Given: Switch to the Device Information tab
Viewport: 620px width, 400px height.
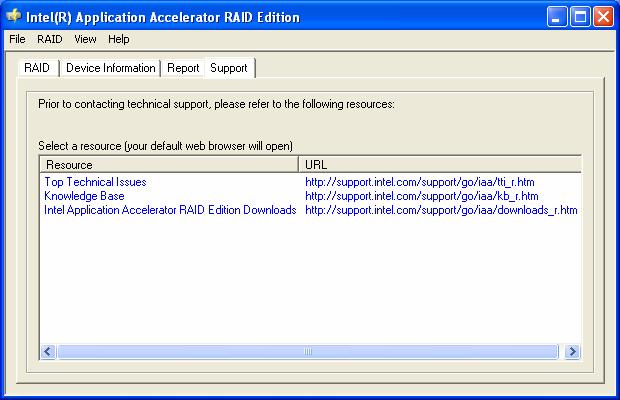Looking at the screenshot, I should (x=111, y=68).
